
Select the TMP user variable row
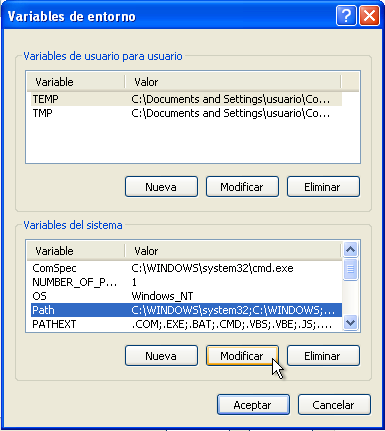click(186, 113)
